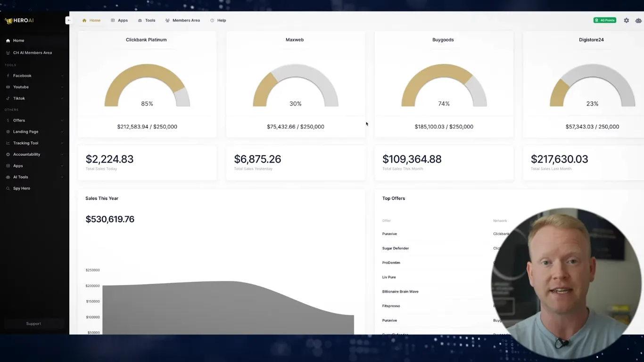The height and width of the screenshot is (362, 644).
Task: Click the $217,630.03 Total Sales Last Month value
Action: pos(559,159)
